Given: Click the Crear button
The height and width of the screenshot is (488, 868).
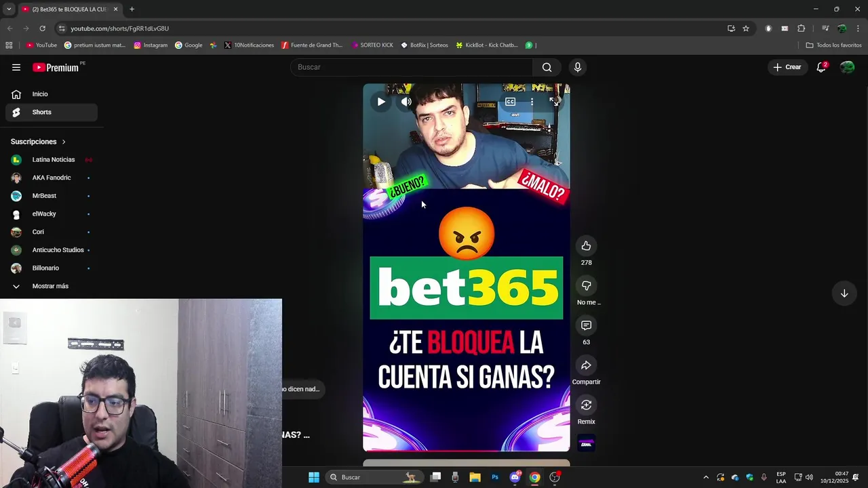Looking at the screenshot, I should 787,67.
